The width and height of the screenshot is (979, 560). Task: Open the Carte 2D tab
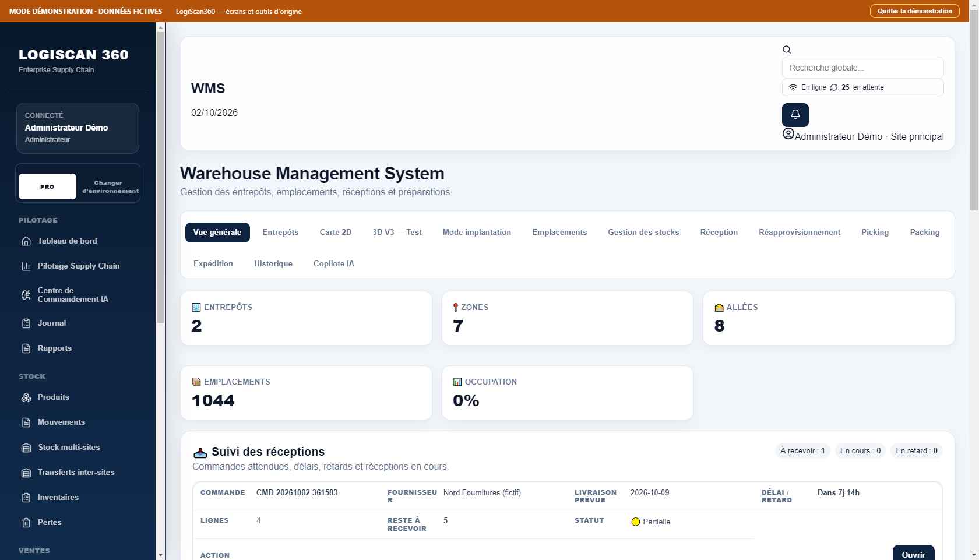coord(336,232)
